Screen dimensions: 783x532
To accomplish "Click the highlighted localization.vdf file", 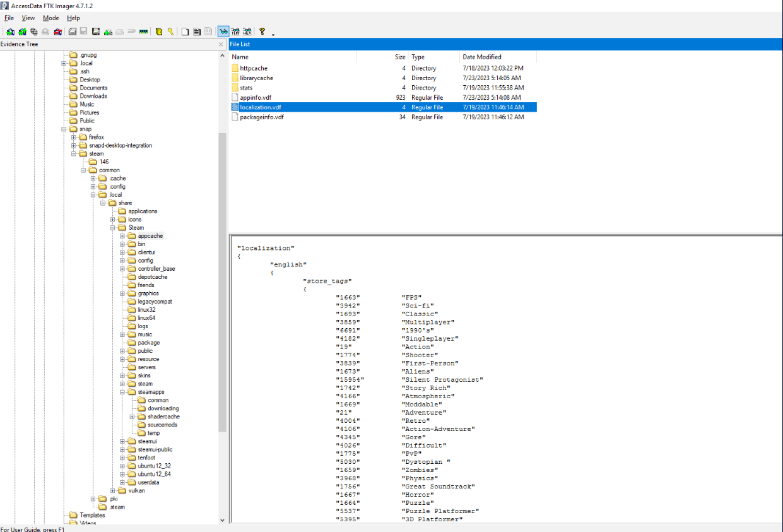I will [382, 107].
